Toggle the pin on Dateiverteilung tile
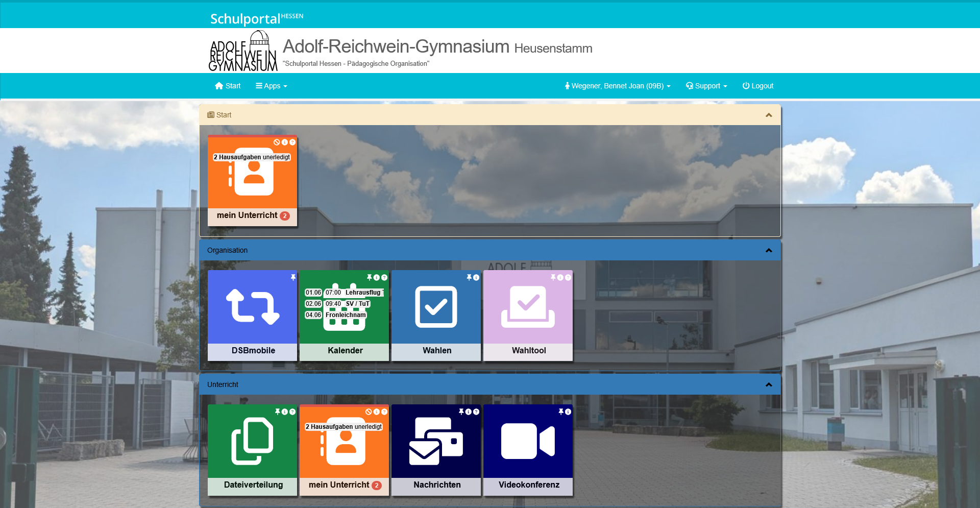Screen dimensions: 980x508 tap(277, 412)
